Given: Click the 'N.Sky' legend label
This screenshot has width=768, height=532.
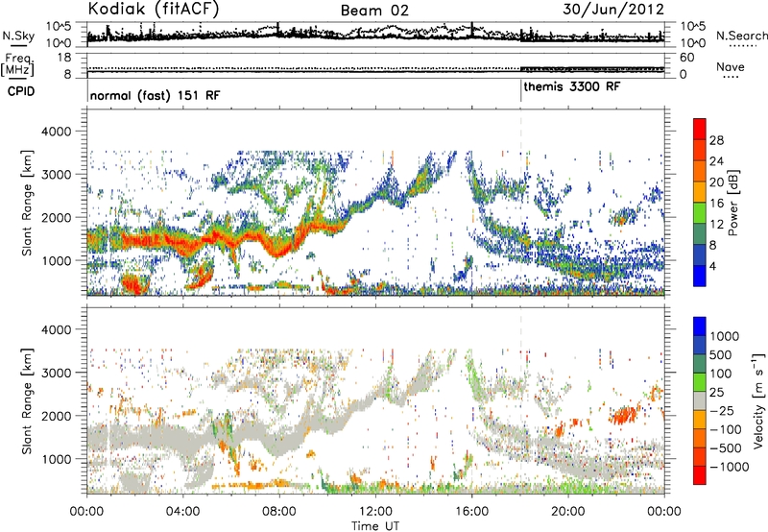Looking at the screenshot, I should [18, 36].
